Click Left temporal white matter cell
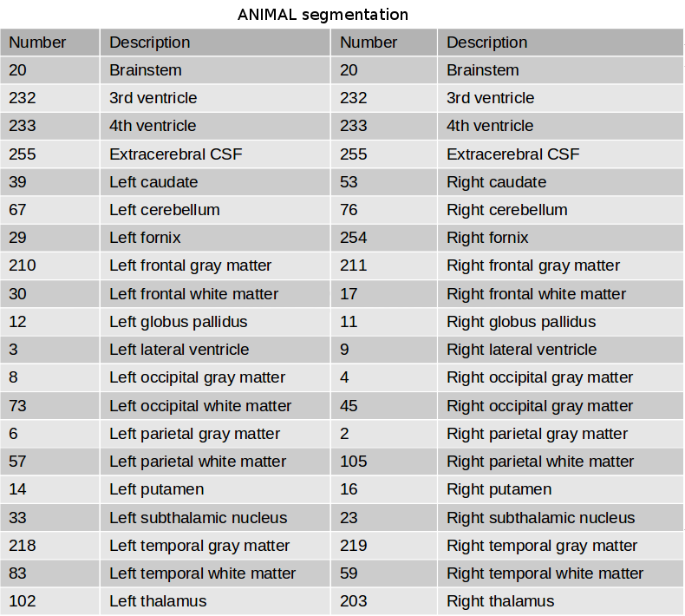Screen dimensions: 685x616 point(215,573)
